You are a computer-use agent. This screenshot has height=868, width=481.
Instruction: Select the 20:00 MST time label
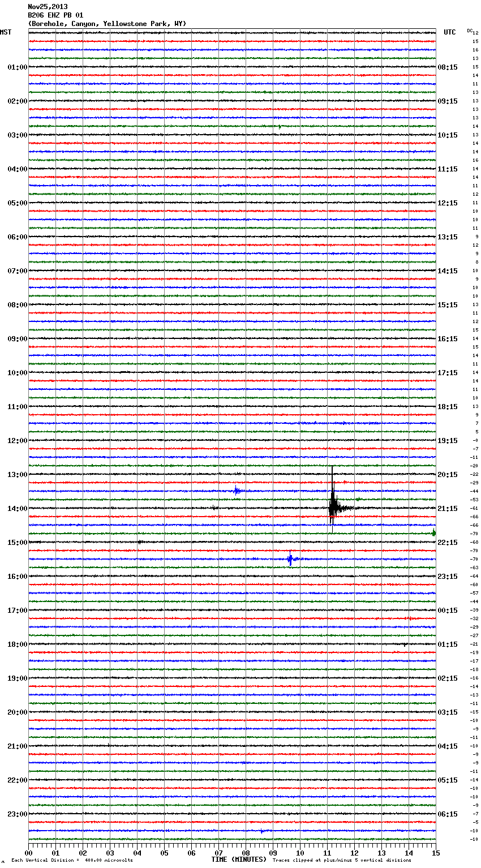pos(18,712)
